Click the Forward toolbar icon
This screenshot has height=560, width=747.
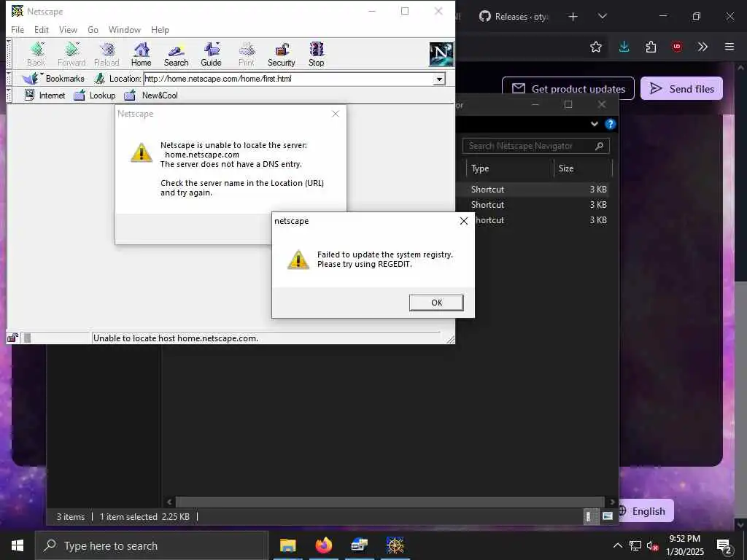click(71, 54)
